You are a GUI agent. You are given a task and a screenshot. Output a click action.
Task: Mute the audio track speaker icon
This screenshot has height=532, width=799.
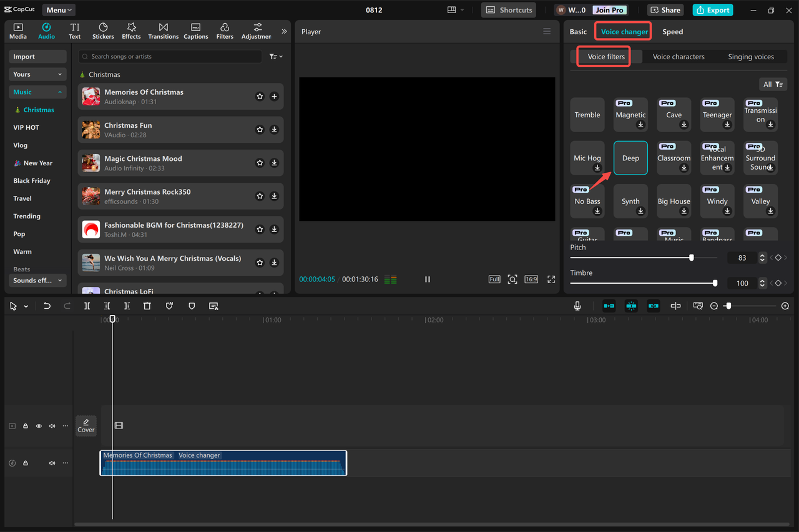click(x=52, y=462)
